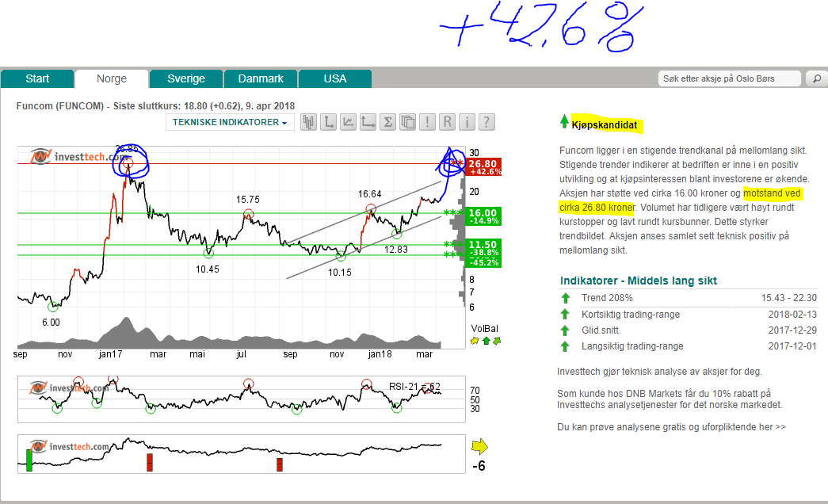
Task: Click the short-term axis chart icon
Action: tap(328, 122)
